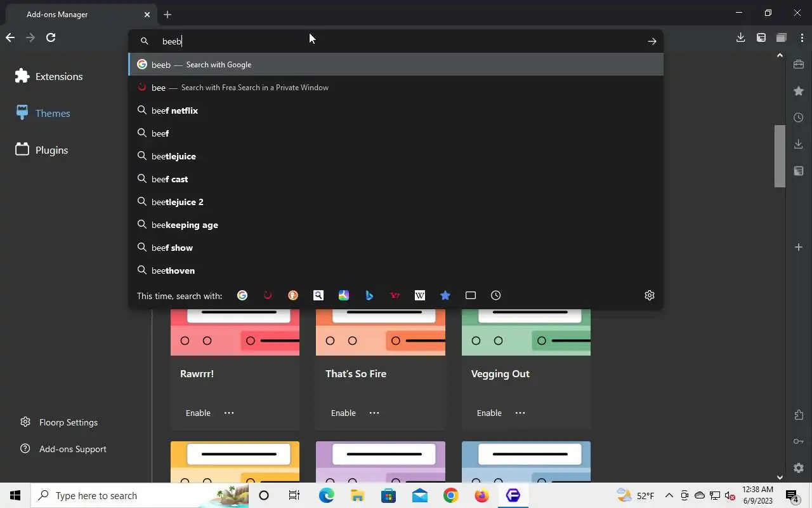Select the 'beethoven' suggestion

pos(396,271)
